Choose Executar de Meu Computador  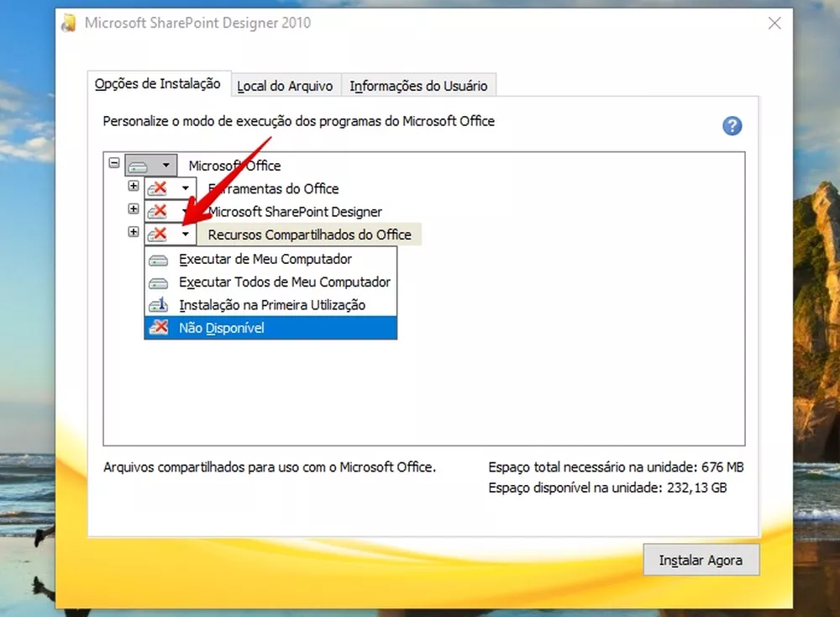pos(270,259)
